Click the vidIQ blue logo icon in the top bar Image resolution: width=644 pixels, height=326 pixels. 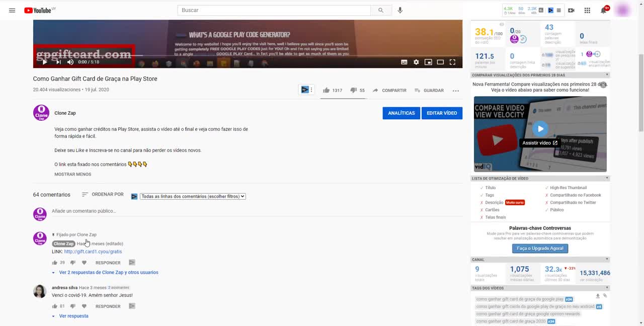pos(550,10)
